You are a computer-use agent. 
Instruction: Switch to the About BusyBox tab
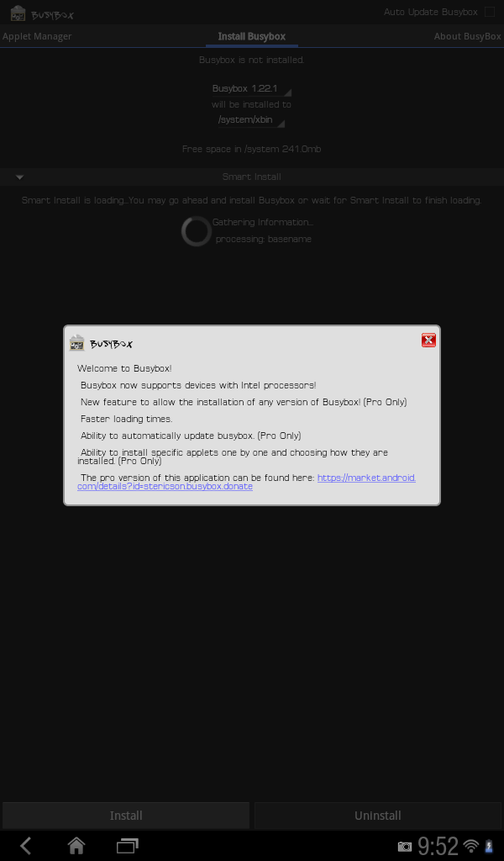pos(467,36)
